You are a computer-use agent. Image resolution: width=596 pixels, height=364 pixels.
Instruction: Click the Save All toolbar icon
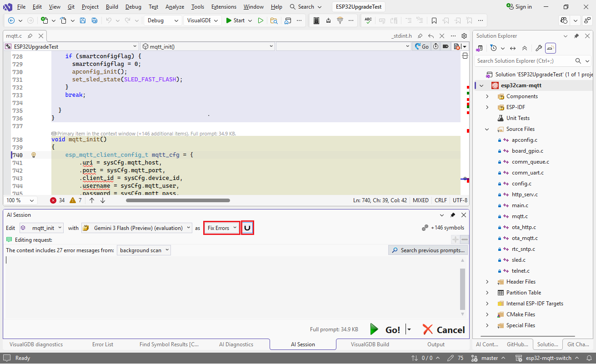[94, 20]
